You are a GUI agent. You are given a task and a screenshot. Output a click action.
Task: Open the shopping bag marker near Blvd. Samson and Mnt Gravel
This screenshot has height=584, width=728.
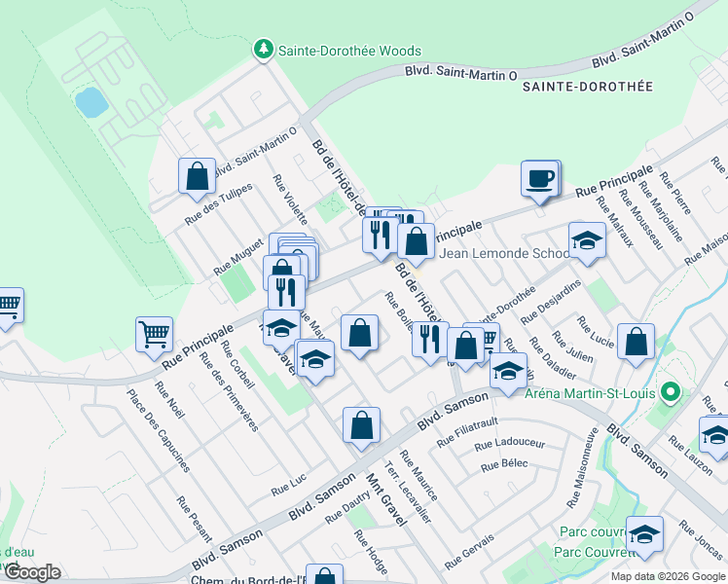pyautogui.click(x=362, y=426)
